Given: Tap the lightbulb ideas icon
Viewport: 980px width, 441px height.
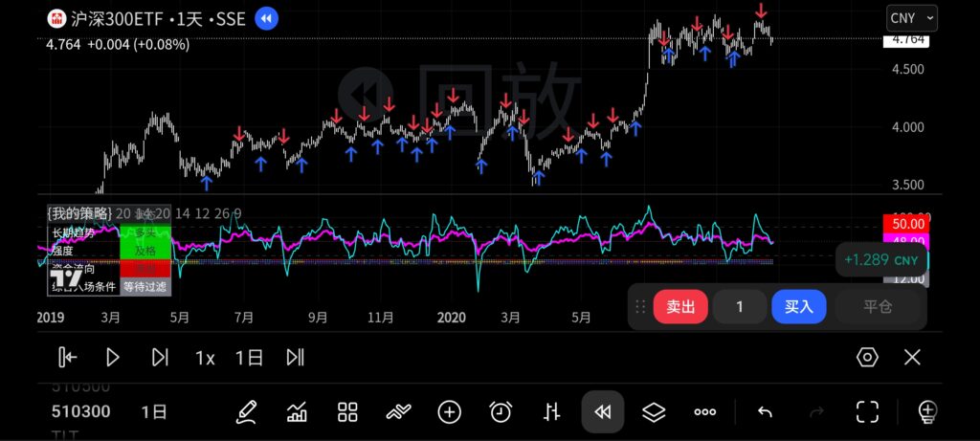Looking at the screenshot, I should click(x=925, y=412).
